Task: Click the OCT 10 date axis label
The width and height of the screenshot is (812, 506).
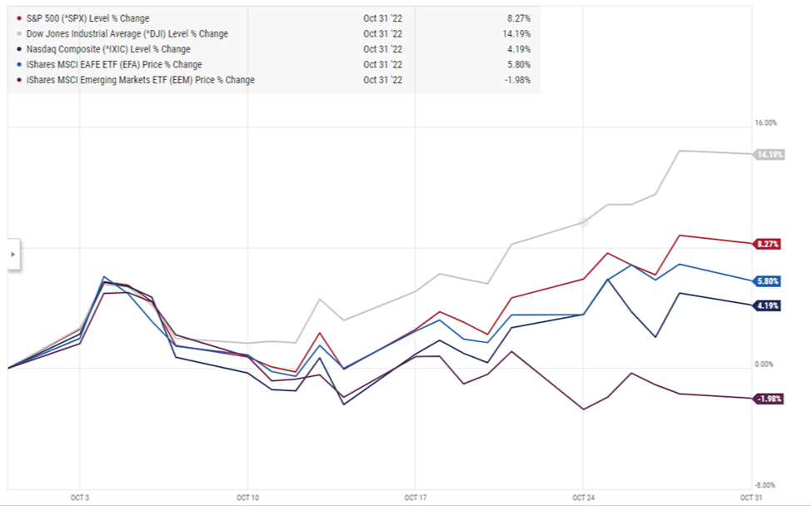Action: [x=247, y=497]
